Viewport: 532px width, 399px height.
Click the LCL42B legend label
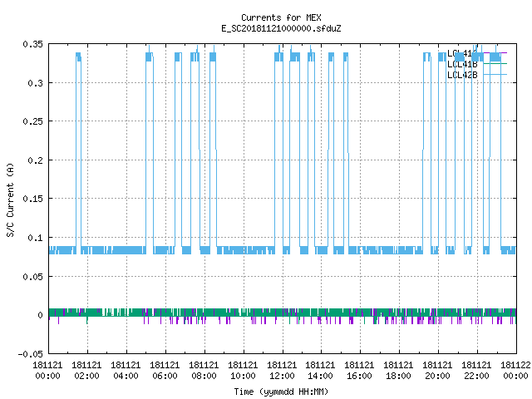(462, 75)
